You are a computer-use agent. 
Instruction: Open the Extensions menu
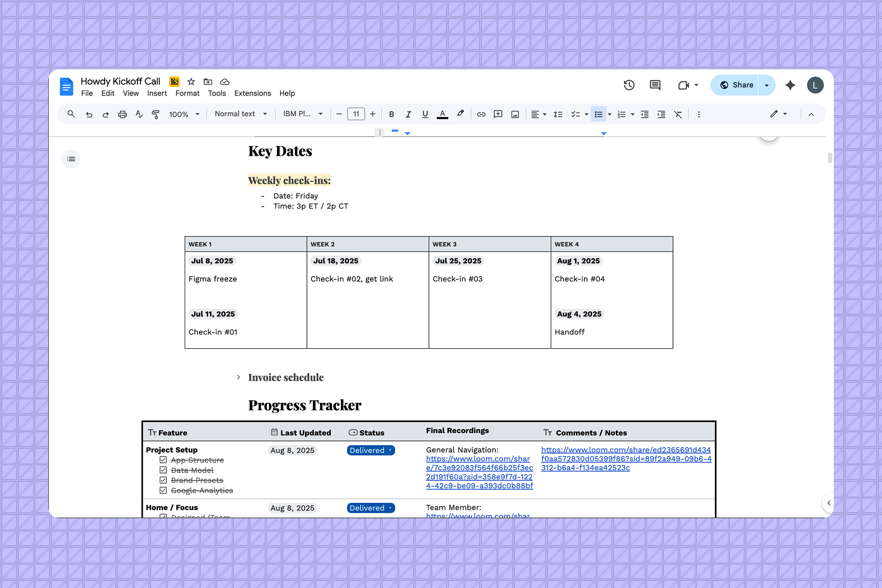pos(252,93)
